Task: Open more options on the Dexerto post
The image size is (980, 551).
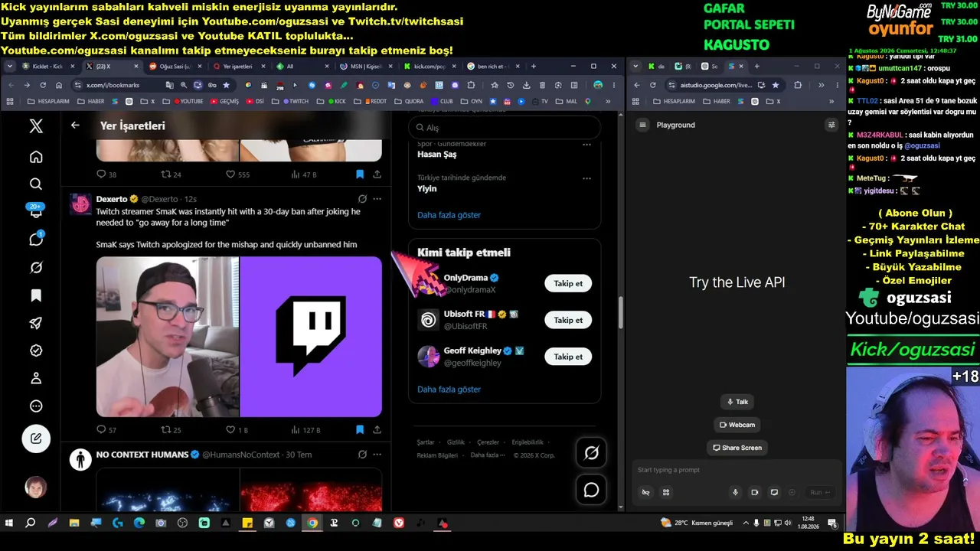Action: coord(377,199)
